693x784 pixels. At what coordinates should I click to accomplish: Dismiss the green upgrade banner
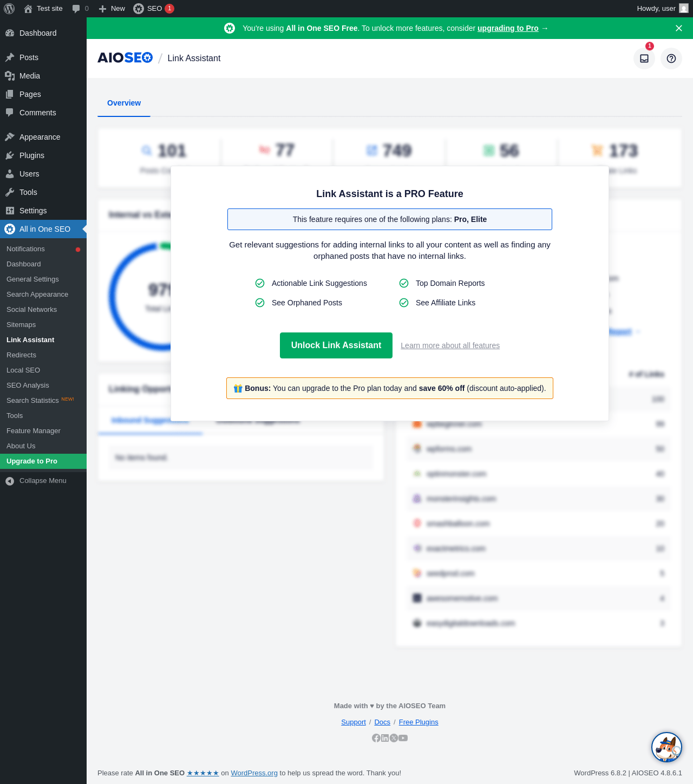point(679,28)
